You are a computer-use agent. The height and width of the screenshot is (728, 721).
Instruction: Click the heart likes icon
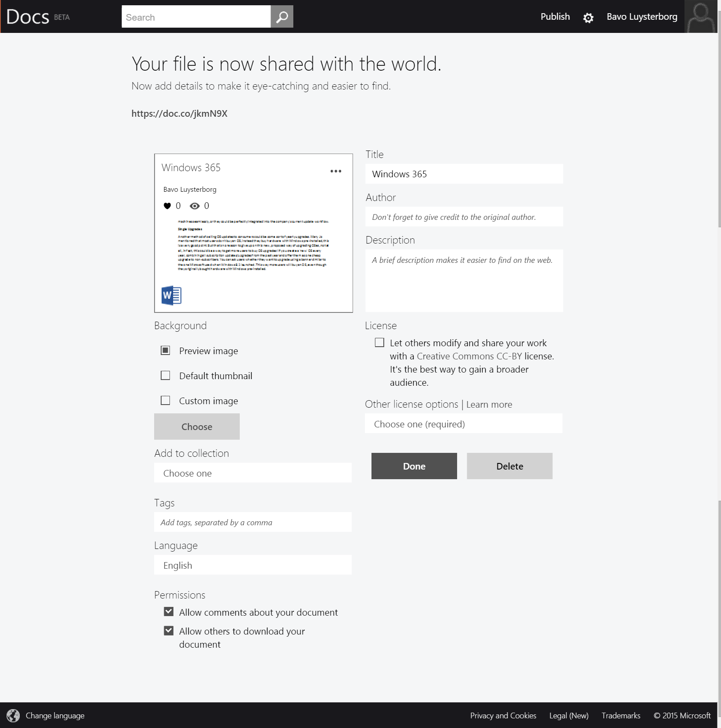click(x=167, y=206)
